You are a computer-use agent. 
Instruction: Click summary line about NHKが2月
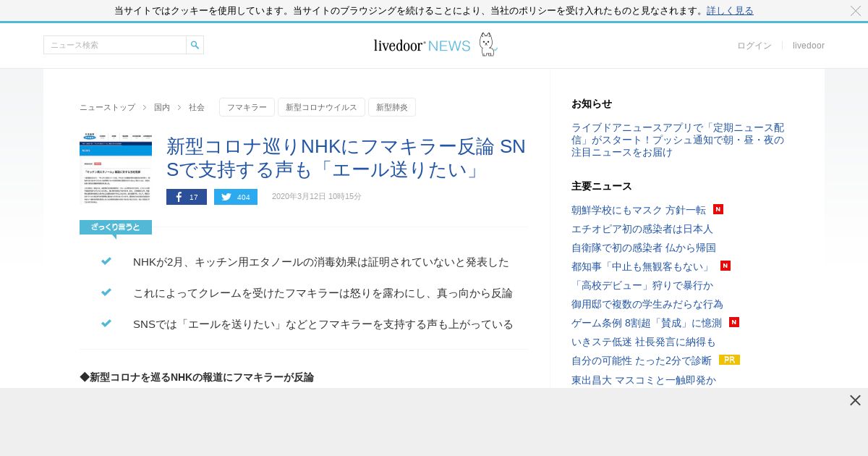(321, 262)
